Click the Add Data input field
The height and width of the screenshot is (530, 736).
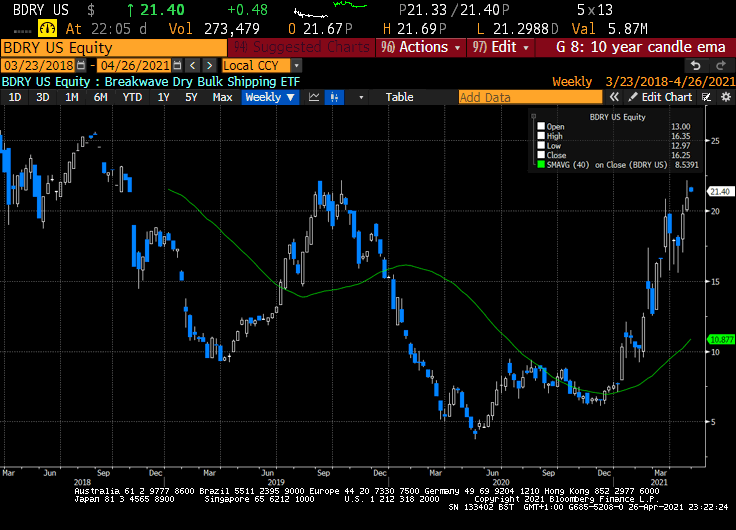tap(530, 97)
